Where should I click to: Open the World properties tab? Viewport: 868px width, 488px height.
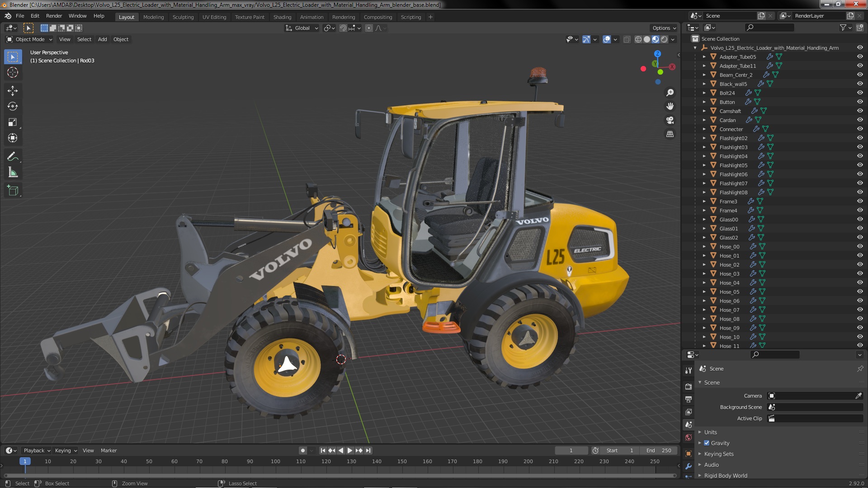(689, 437)
